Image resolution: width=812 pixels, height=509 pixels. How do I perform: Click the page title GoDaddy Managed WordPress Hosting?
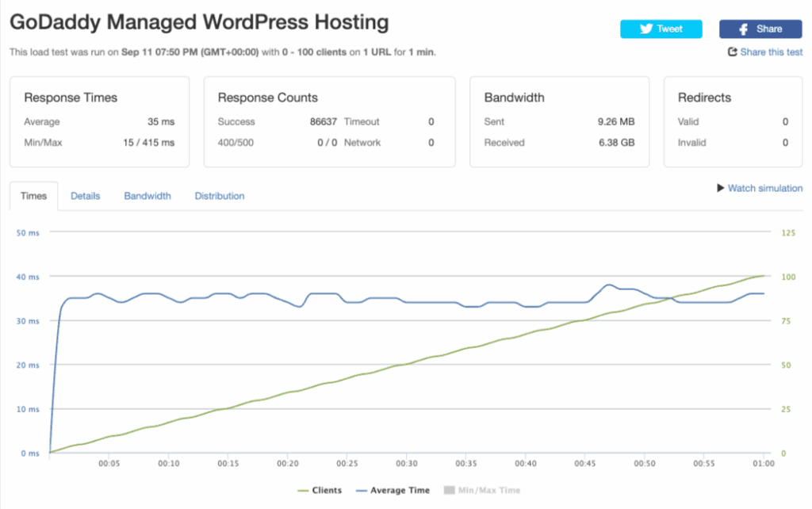(199, 22)
